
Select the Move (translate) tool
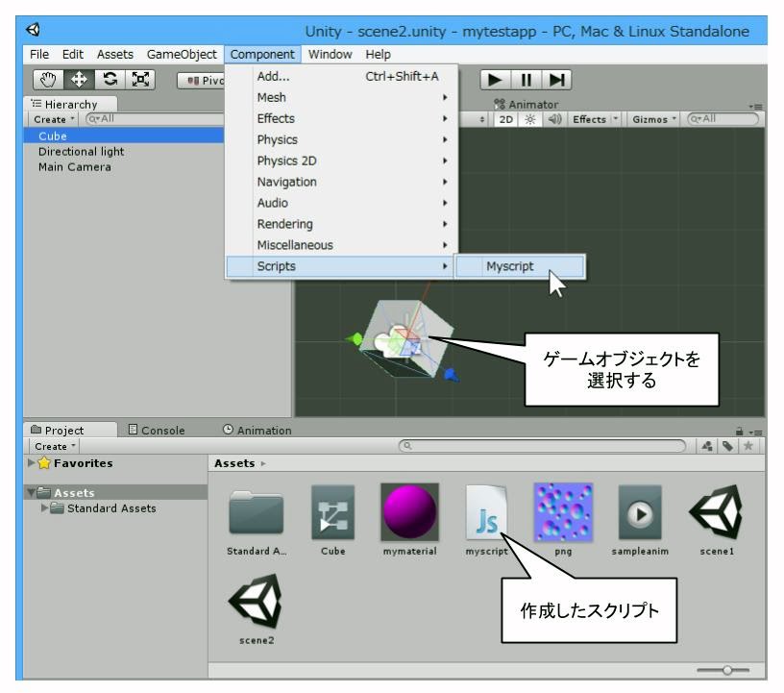coord(79,80)
